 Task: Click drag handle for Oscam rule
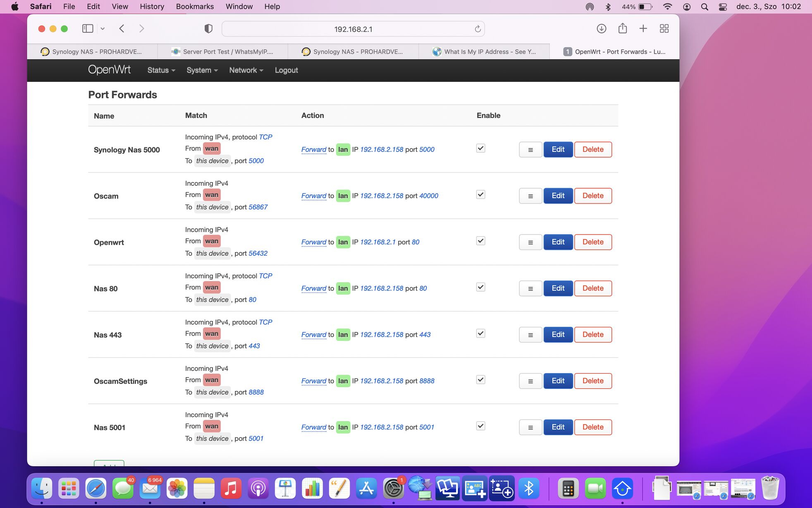(x=530, y=196)
